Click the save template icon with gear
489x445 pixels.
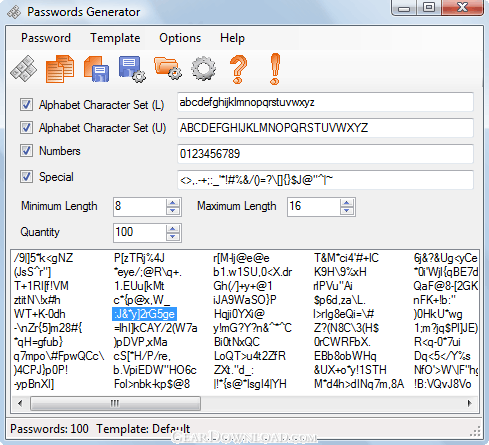132,69
